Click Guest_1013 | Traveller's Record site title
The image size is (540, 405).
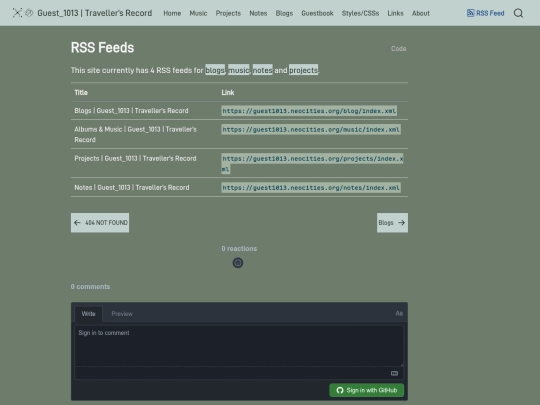pyautogui.click(x=95, y=13)
